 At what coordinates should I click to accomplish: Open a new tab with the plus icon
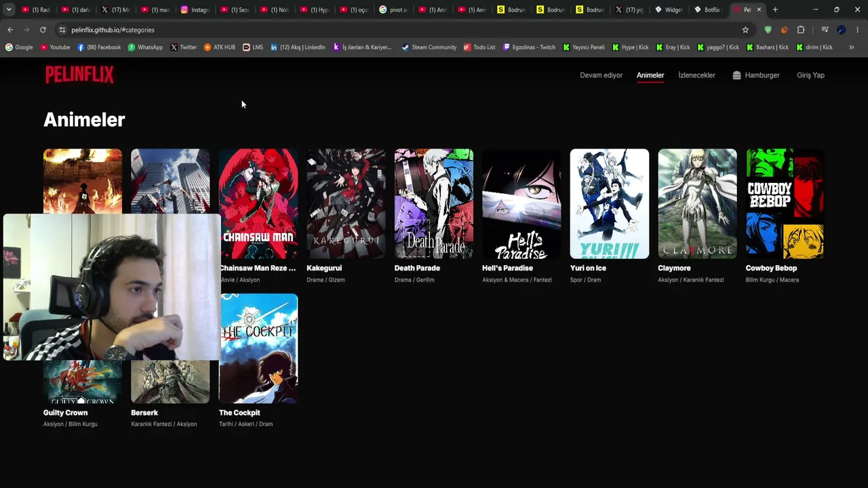pyautogui.click(x=775, y=9)
